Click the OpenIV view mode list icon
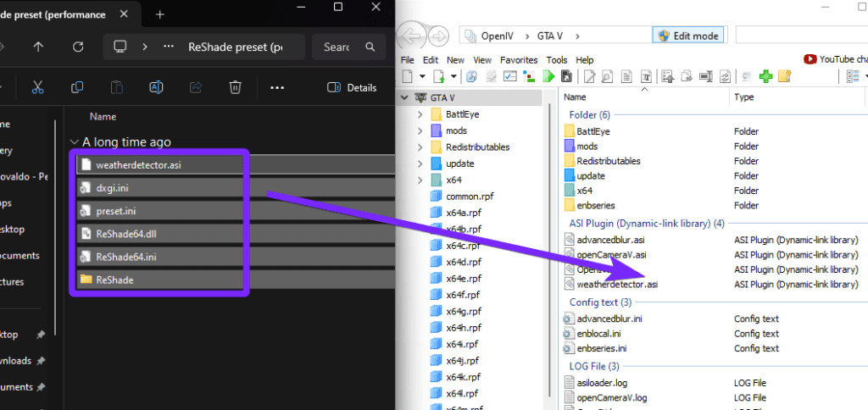 click(852, 76)
